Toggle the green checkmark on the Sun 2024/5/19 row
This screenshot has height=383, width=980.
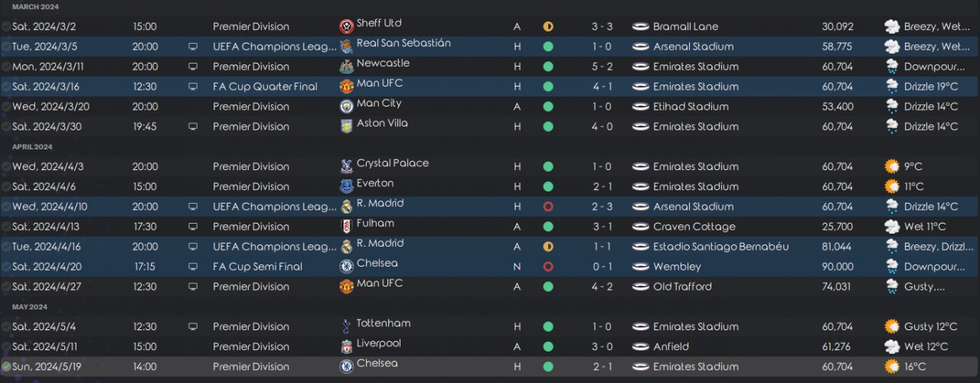tap(6, 366)
